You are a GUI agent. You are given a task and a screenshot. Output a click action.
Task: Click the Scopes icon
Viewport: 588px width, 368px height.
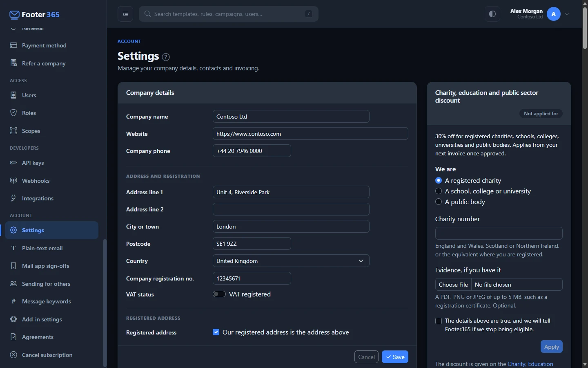click(13, 131)
